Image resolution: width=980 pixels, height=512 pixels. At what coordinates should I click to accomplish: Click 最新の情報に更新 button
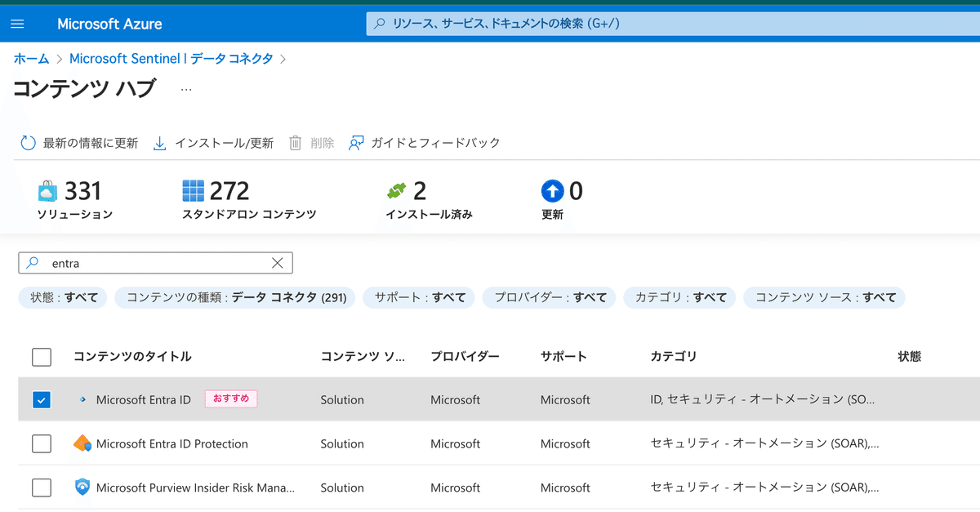tap(79, 143)
